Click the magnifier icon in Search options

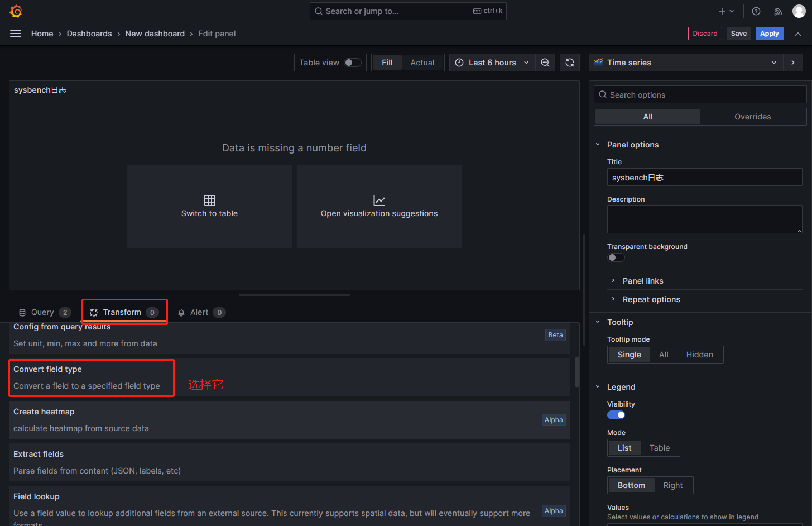point(603,95)
